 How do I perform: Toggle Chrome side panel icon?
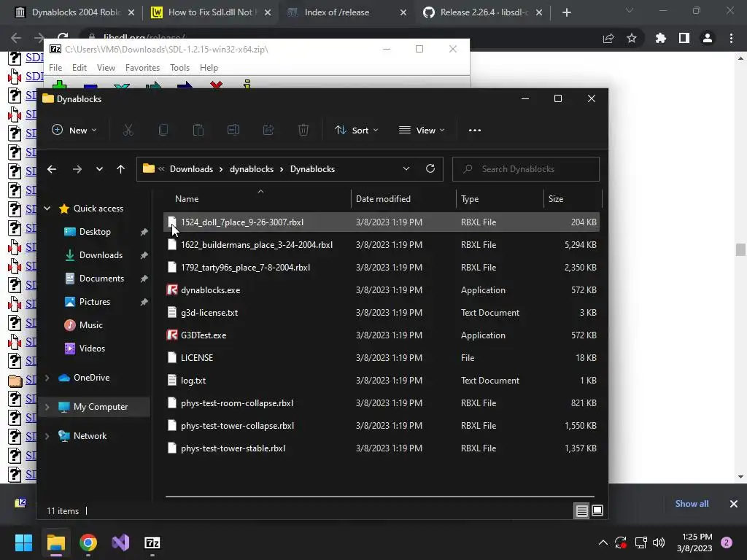pyautogui.click(x=684, y=38)
